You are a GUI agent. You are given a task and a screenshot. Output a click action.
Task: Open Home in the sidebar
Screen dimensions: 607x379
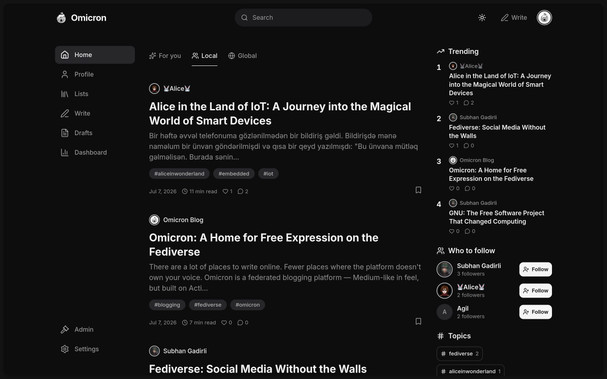tap(95, 55)
